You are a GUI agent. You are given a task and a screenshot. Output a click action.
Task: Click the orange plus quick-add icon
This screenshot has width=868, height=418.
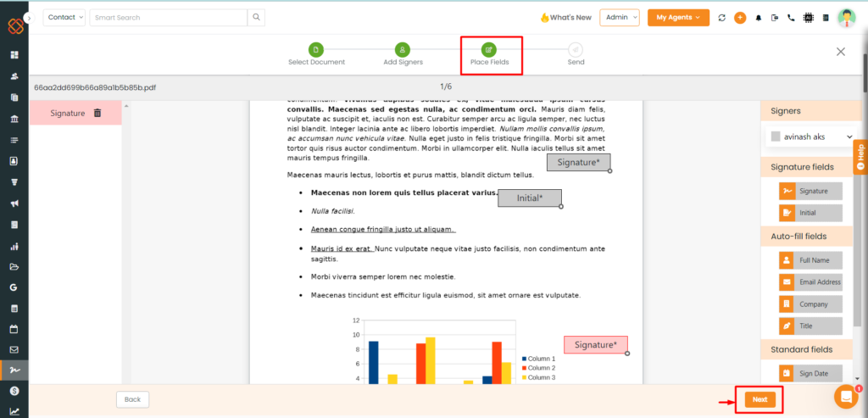click(x=740, y=18)
